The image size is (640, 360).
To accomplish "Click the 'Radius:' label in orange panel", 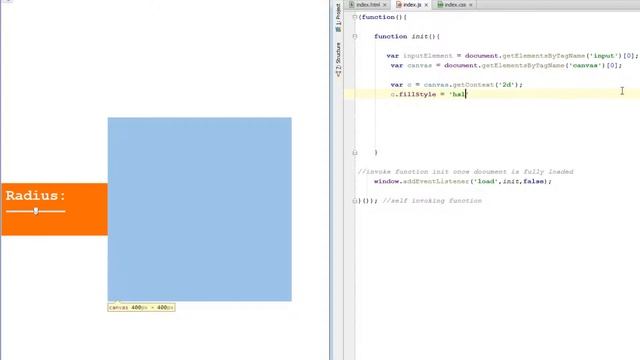I will pos(36,196).
